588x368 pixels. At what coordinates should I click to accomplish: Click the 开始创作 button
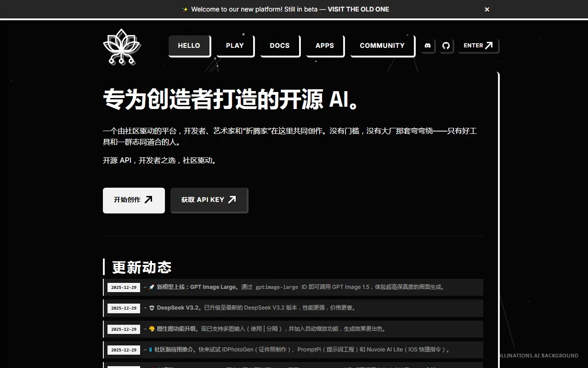coord(133,200)
